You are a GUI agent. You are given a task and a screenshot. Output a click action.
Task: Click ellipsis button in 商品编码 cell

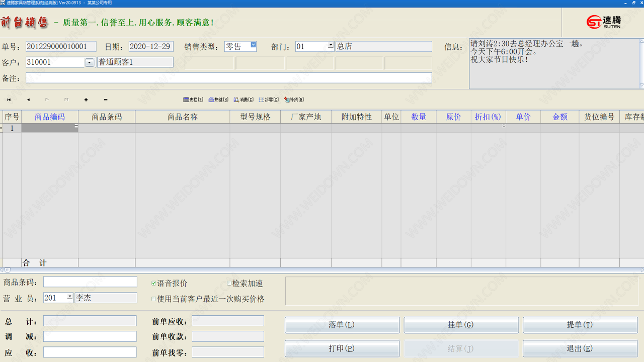(x=76, y=126)
